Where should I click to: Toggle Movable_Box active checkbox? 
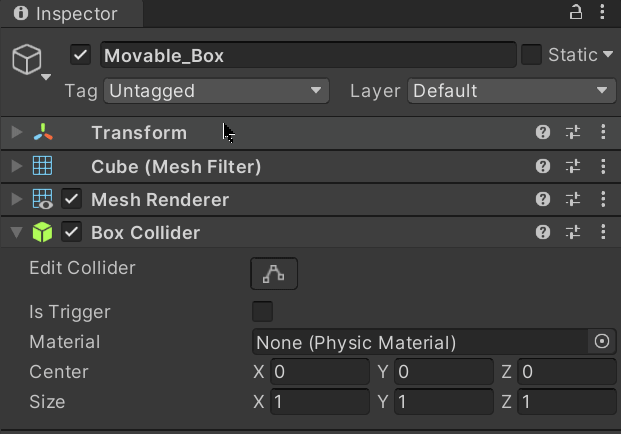(80, 55)
